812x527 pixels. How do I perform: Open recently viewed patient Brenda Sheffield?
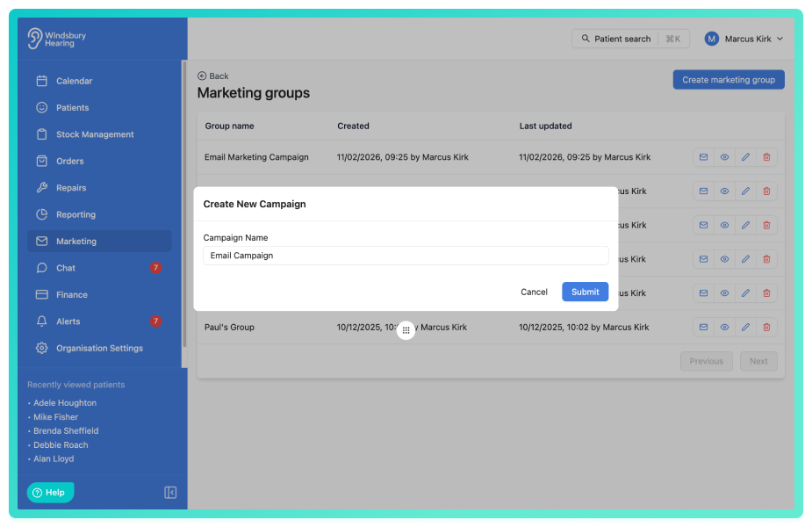(x=66, y=430)
